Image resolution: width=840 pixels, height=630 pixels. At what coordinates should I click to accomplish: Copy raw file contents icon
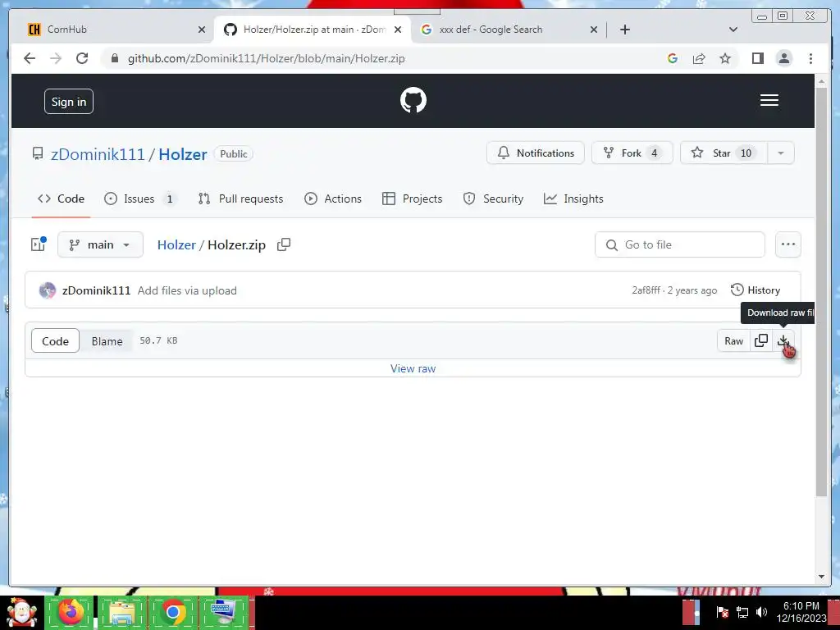pos(760,340)
